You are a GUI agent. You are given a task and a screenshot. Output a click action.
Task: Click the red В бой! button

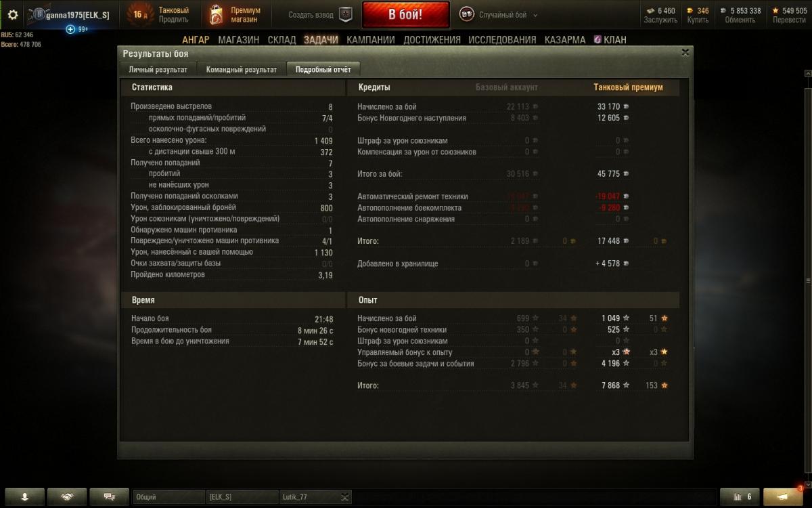405,14
